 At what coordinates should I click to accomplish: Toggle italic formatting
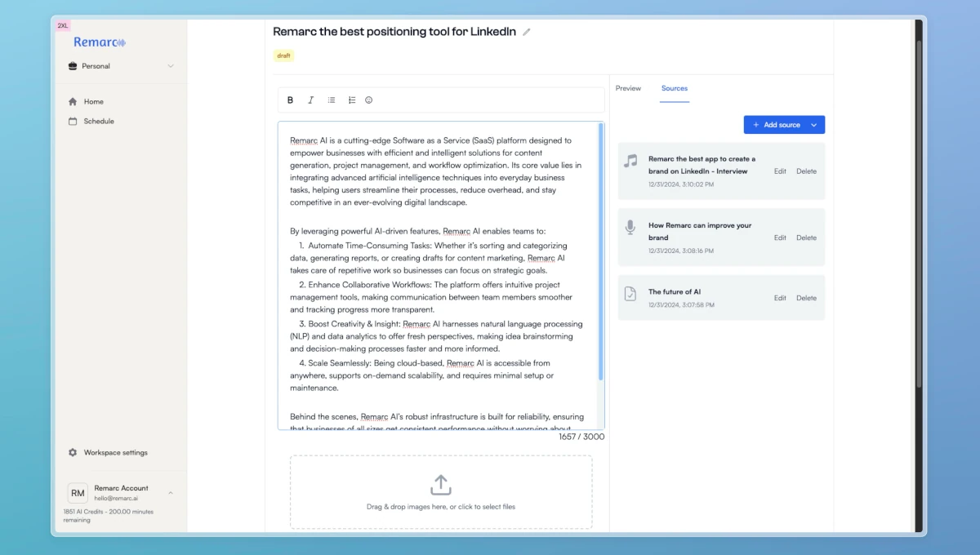(x=310, y=100)
